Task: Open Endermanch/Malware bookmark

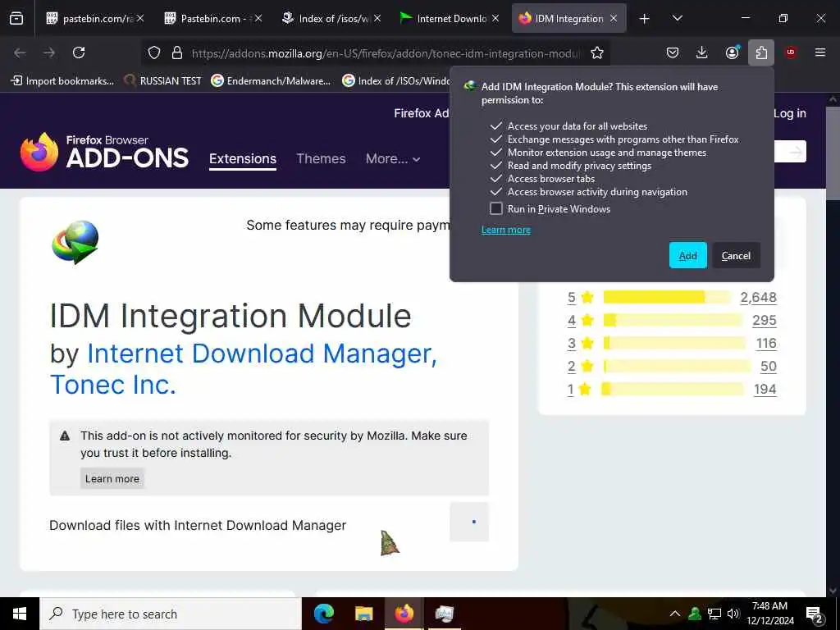Action: pyautogui.click(x=271, y=81)
